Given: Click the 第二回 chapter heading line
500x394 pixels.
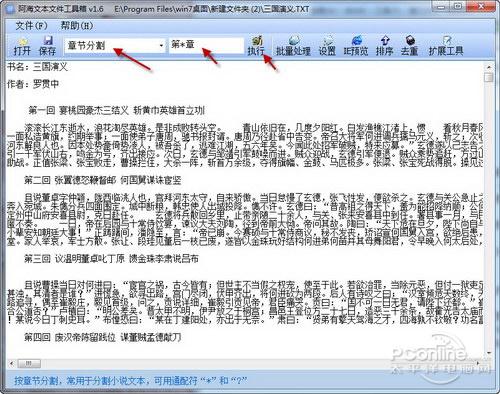Looking at the screenshot, I should pos(103,180).
